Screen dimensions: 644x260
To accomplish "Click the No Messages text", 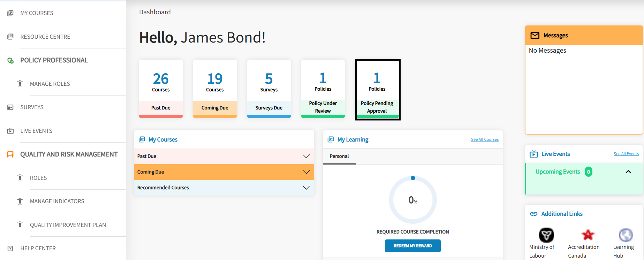I will [x=547, y=51].
